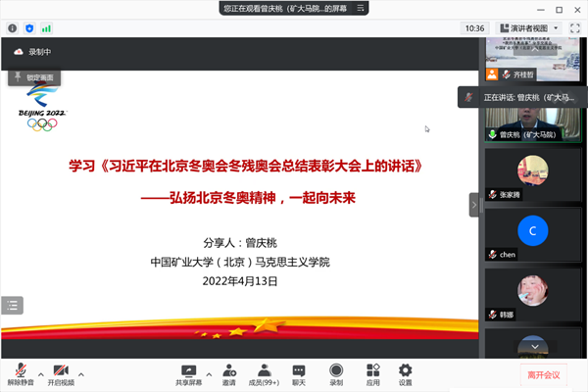Open menu in the screen viewing banner
588x392 pixels.
click(362, 8)
